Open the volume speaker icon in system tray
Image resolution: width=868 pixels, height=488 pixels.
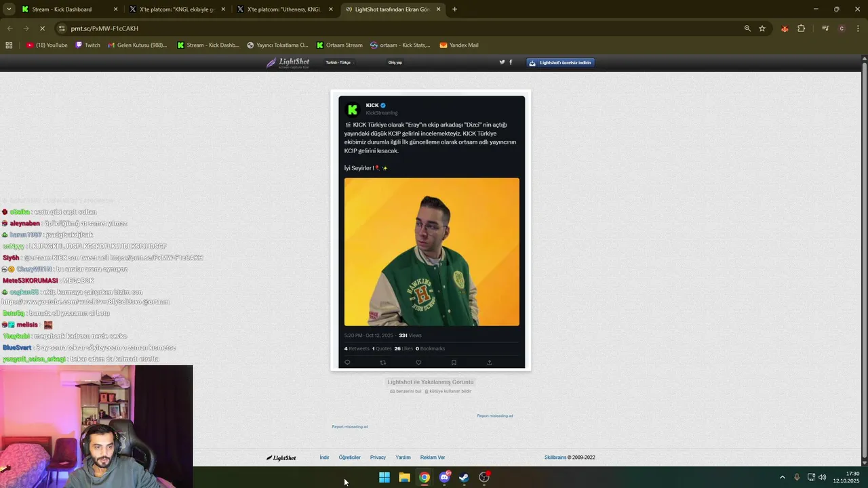point(823,477)
